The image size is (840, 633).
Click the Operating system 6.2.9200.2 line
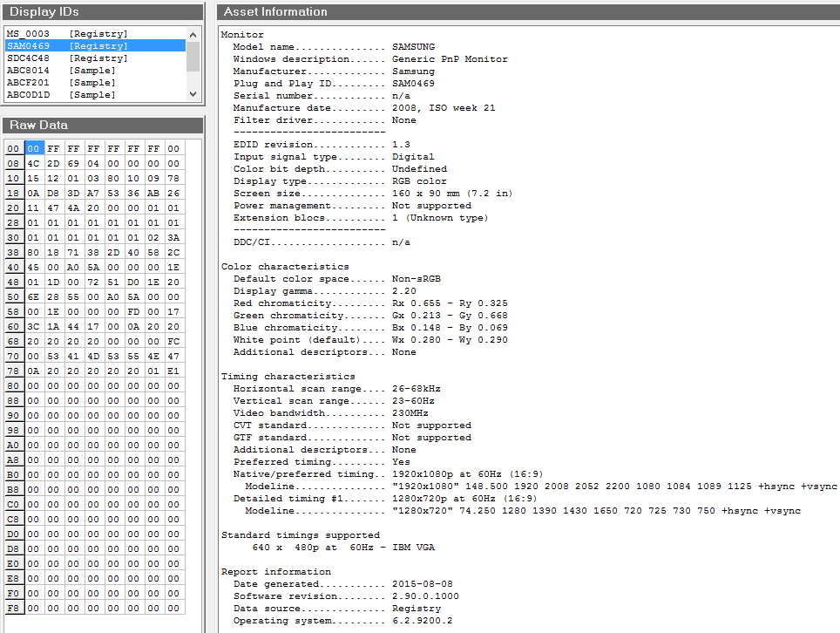click(x=342, y=621)
